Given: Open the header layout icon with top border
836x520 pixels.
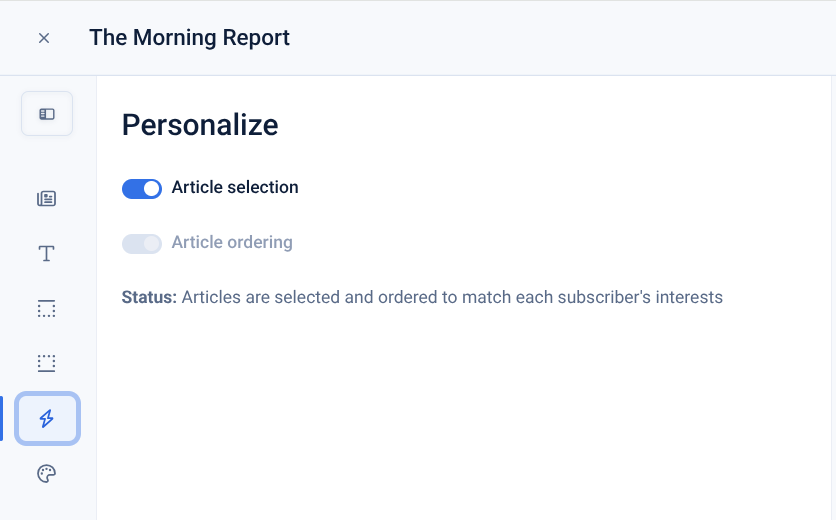Looking at the screenshot, I should coord(47,308).
